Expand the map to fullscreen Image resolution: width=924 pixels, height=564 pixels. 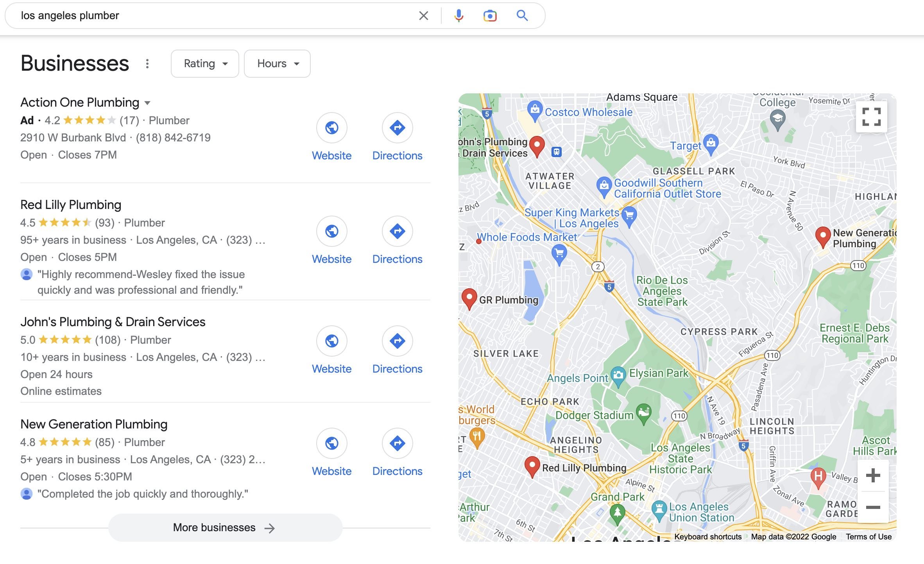coord(871,117)
